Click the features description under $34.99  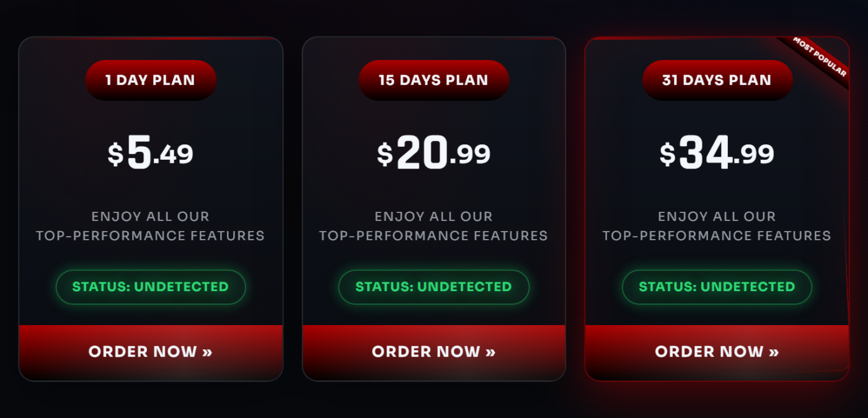pos(717,226)
